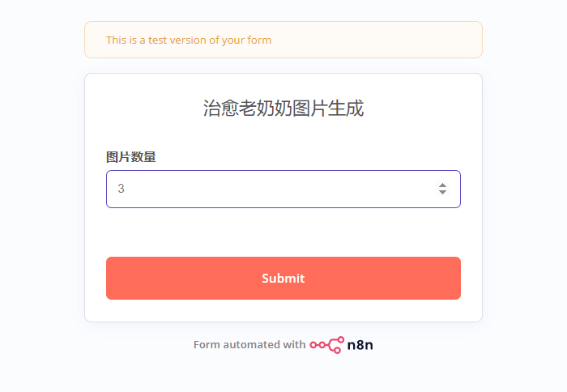Click the up arrow on the number stepper

[442, 185]
